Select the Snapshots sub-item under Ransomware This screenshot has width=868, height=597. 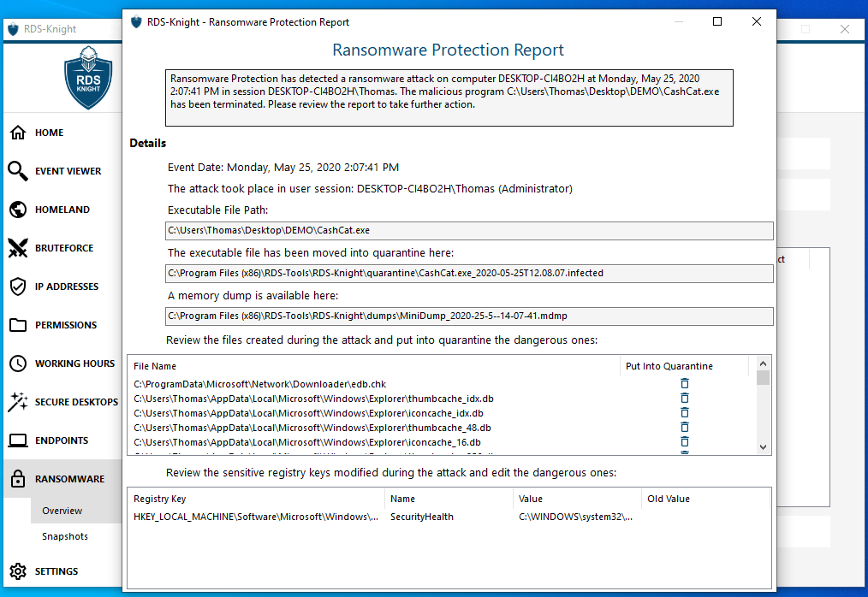[x=65, y=536]
